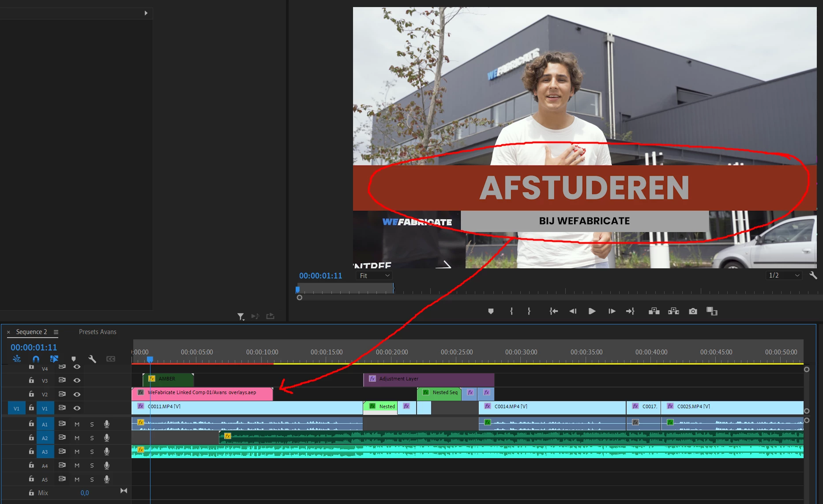Play the sequence in program monitor
Image resolution: width=823 pixels, height=504 pixels.
pos(592,311)
